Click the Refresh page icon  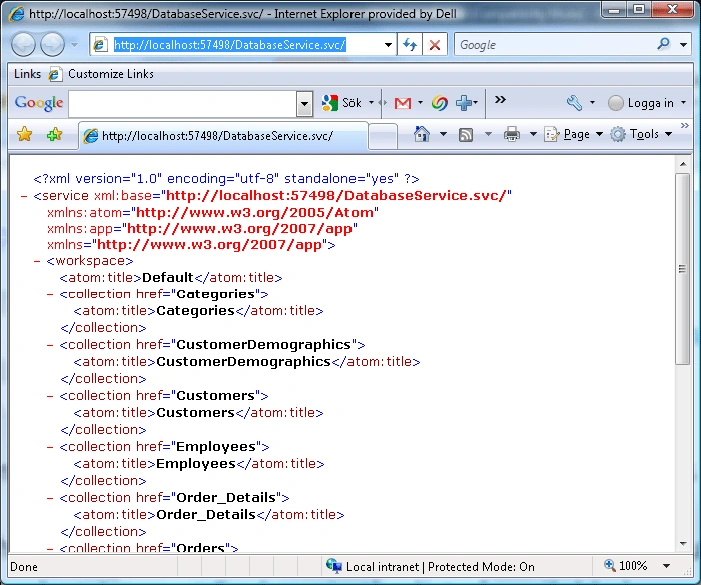coord(410,45)
